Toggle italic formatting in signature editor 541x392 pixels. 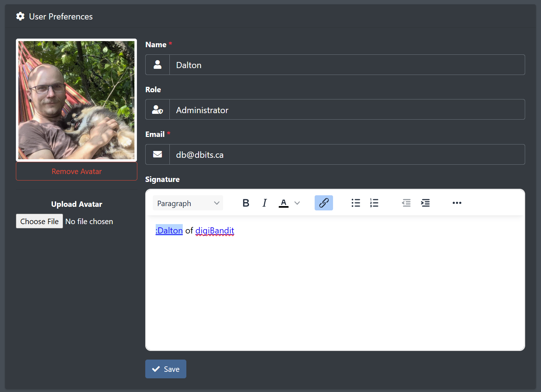click(265, 203)
